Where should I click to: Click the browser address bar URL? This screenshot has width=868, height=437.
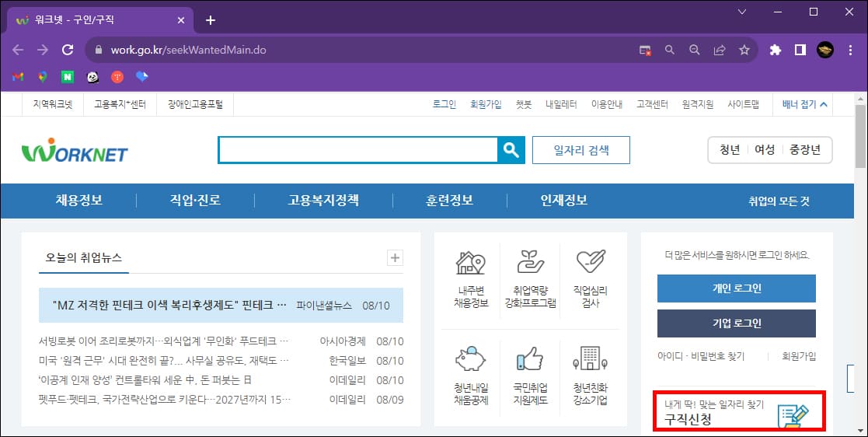click(x=188, y=50)
